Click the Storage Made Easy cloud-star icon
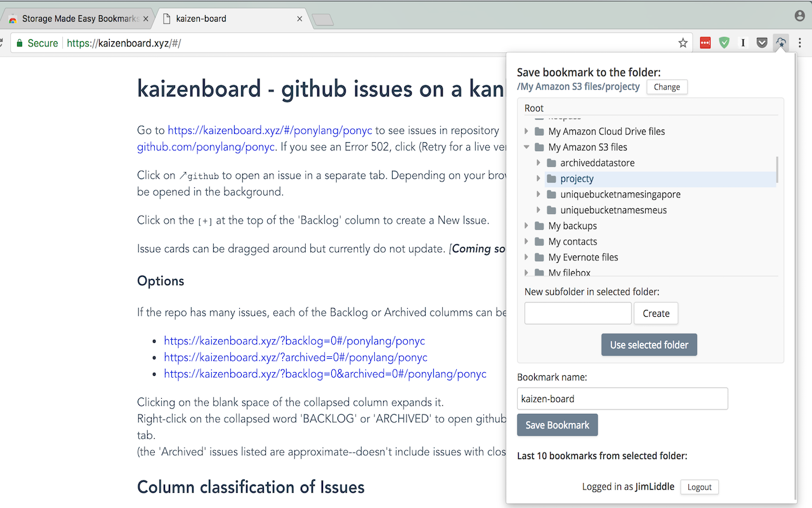Screen dimensions: 812x508 coord(782,43)
